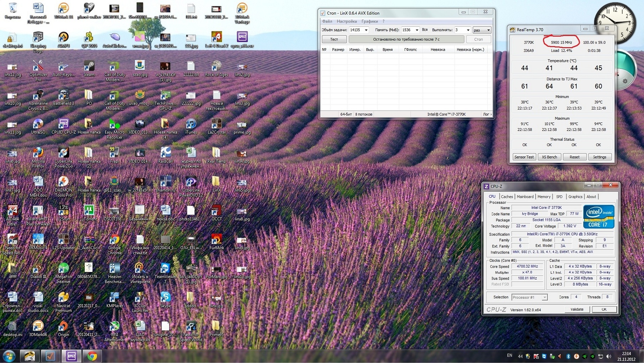Click the volume speaker tray icon
This screenshot has height=363, width=644.
[609, 356]
